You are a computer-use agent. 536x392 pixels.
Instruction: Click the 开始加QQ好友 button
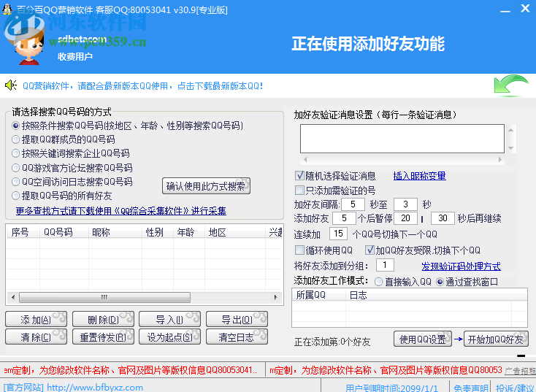496,339
